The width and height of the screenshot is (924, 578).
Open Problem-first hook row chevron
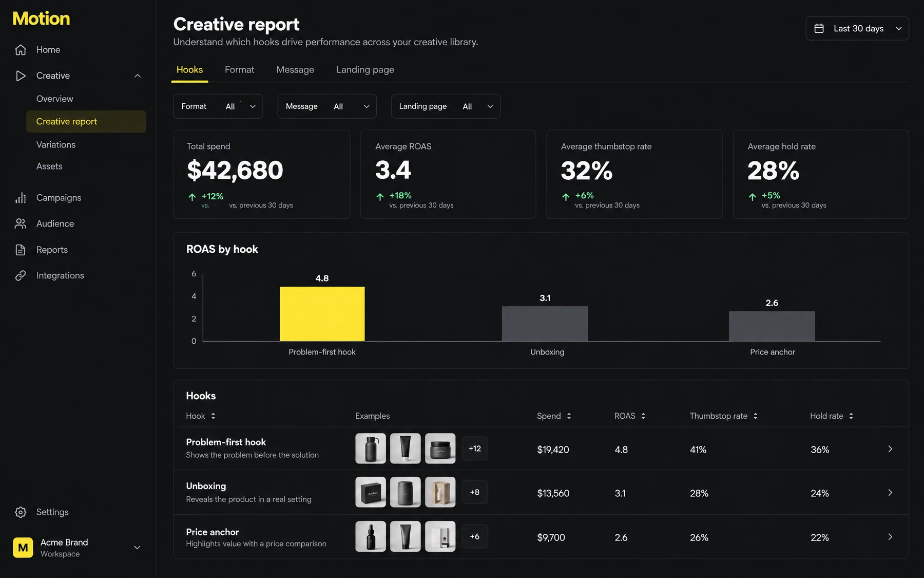890,449
